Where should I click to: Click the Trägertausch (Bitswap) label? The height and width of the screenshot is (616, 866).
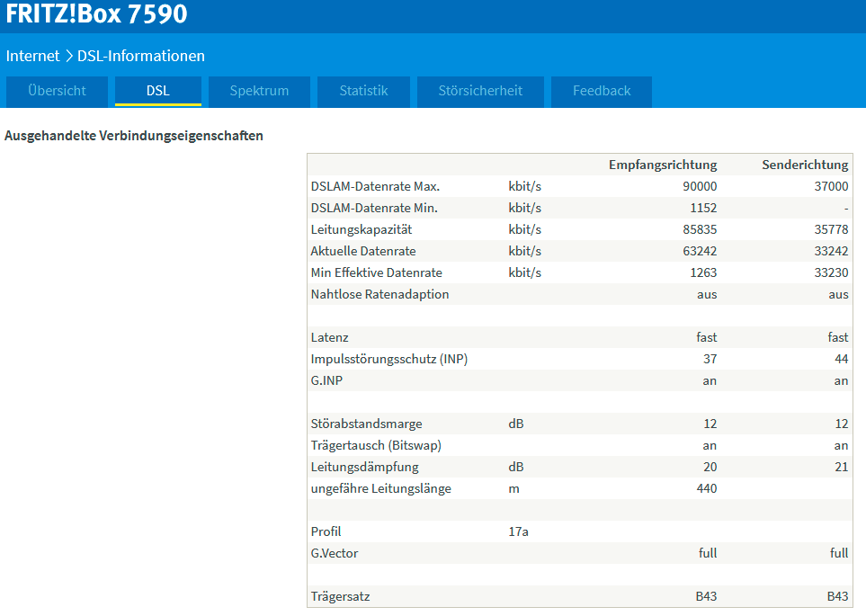tap(376, 445)
